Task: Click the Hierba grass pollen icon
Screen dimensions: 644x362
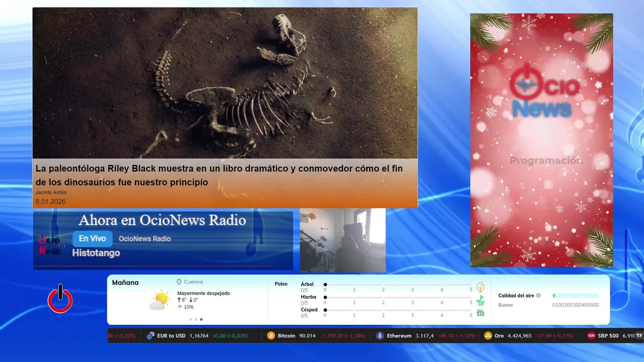Action: (x=480, y=300)
